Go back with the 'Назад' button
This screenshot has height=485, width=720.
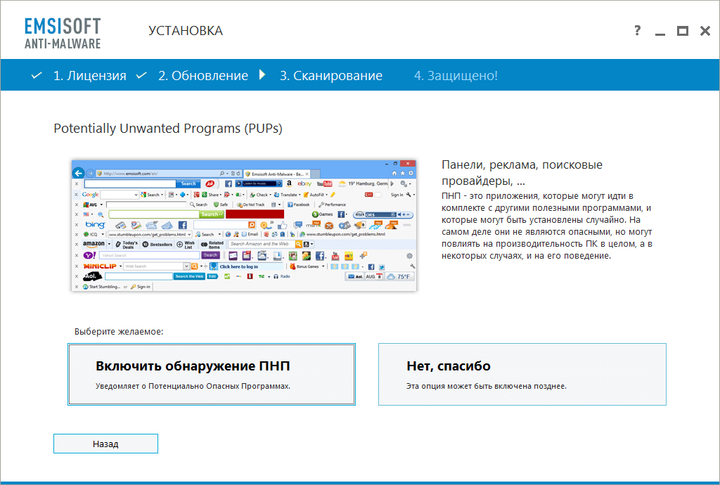coord(106,444)
